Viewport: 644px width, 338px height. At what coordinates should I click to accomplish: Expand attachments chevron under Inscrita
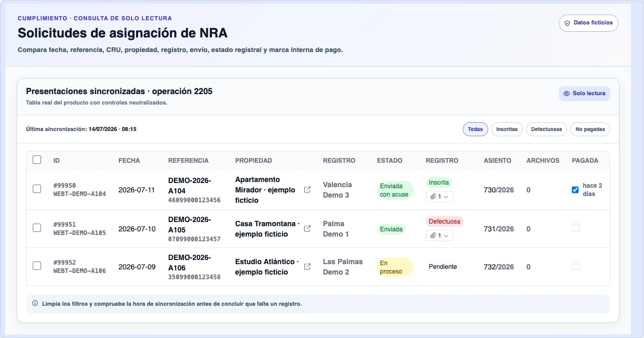[446, 197]
